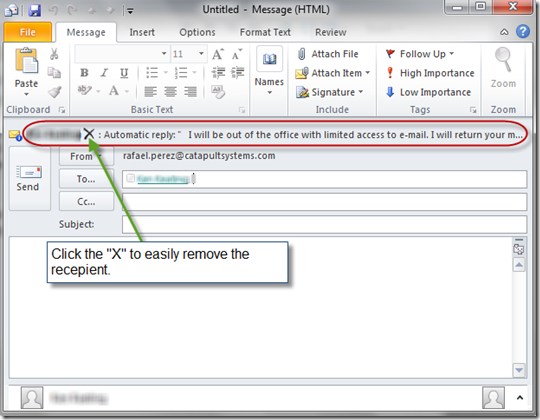Screen dimensions: 540x420
Task: Click the font color A icon
Action: pyautogui.click(x=114, y=91)
